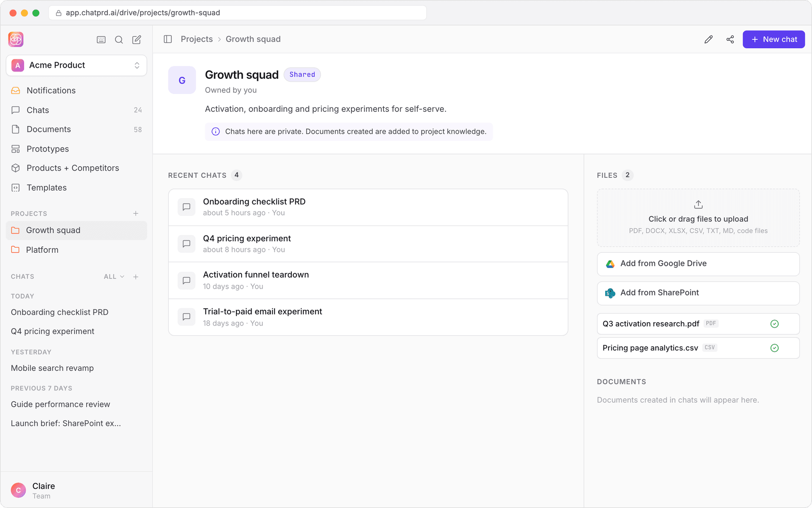The image size is (812, 508).
Task: Add a new project with plus icon
Action: pos(136,213)
